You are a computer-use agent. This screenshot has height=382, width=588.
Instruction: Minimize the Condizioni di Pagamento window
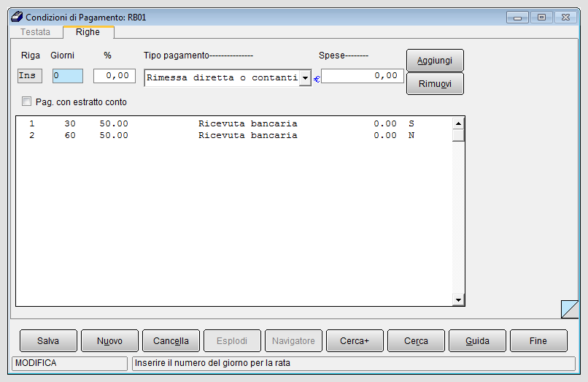tap(517, 18)
